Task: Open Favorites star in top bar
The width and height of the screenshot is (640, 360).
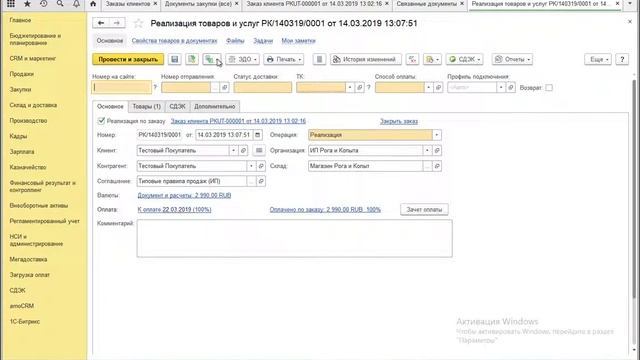Action: [x=27, y=4]
